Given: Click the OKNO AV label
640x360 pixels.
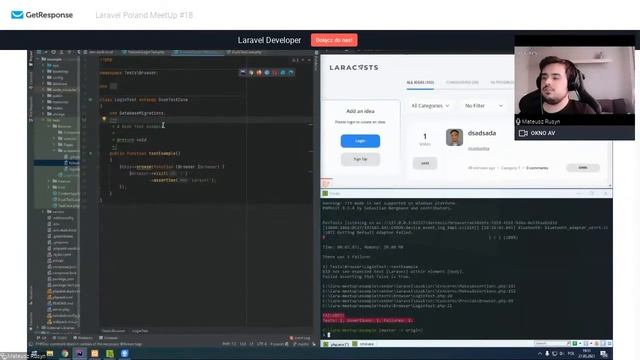Looking at the screenshot, I should (x=543, y=133).
